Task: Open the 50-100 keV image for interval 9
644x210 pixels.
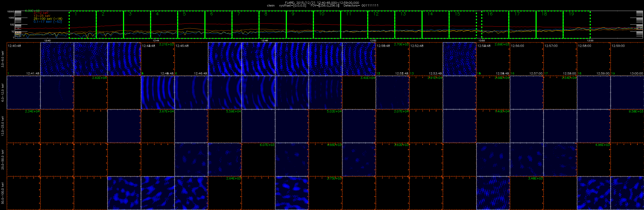Action: point(292,193)
